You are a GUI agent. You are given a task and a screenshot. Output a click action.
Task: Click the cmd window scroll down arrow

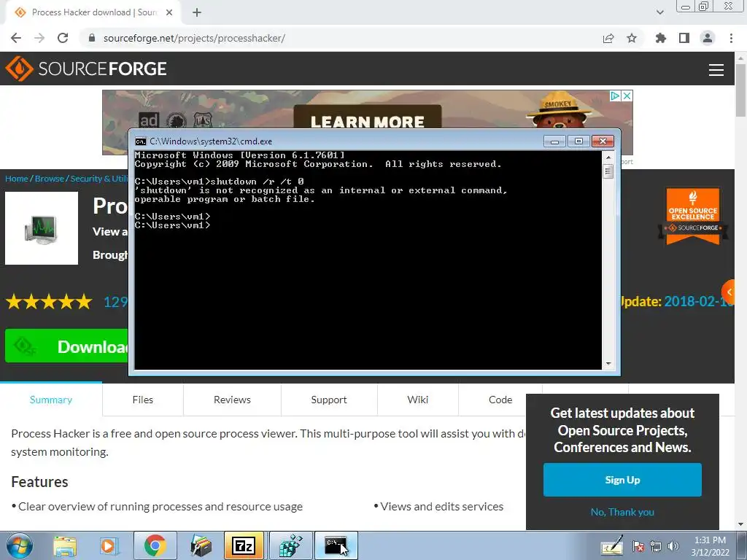(x=608, y=364)
